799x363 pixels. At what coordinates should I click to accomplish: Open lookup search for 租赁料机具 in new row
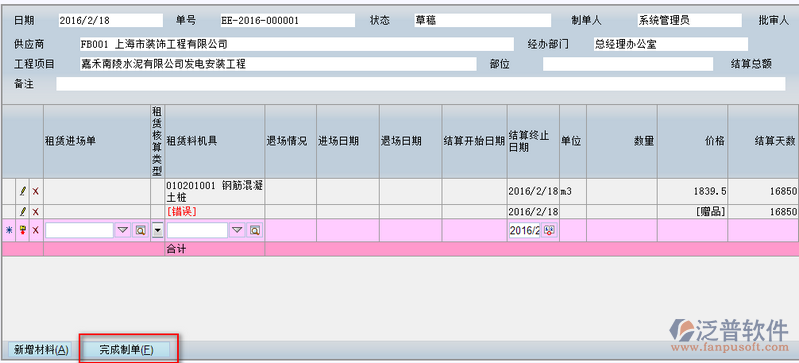255,230
